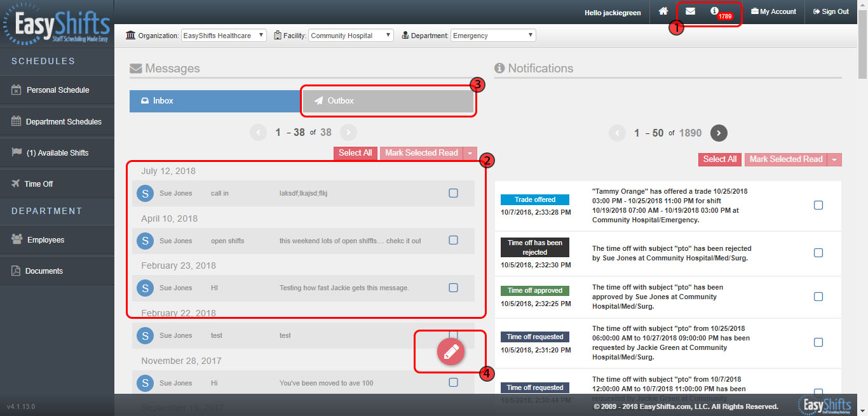Check the Time off approved notification checkbox
868x416 pixels.
tap(818, 297)
